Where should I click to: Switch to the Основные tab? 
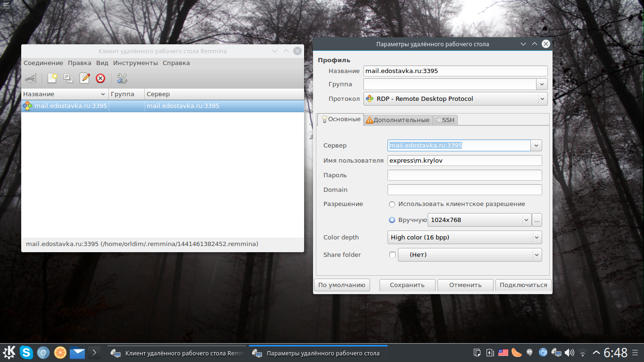(340, 119)
